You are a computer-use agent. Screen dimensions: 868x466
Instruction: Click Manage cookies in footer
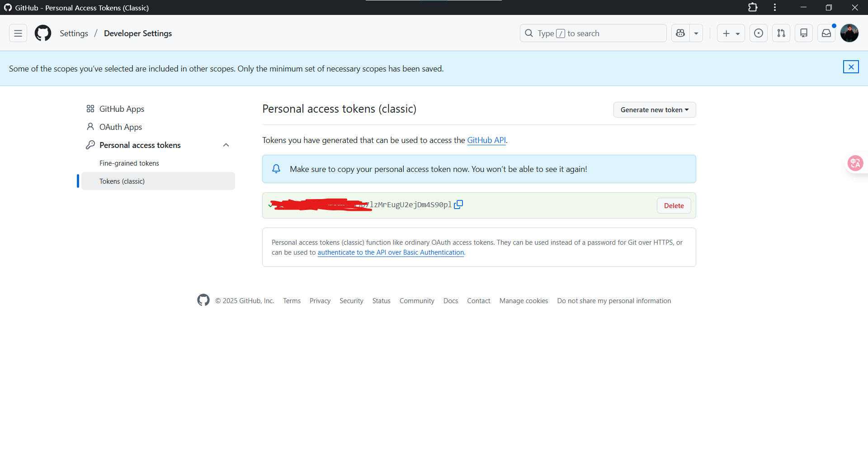tap(524, 301)
